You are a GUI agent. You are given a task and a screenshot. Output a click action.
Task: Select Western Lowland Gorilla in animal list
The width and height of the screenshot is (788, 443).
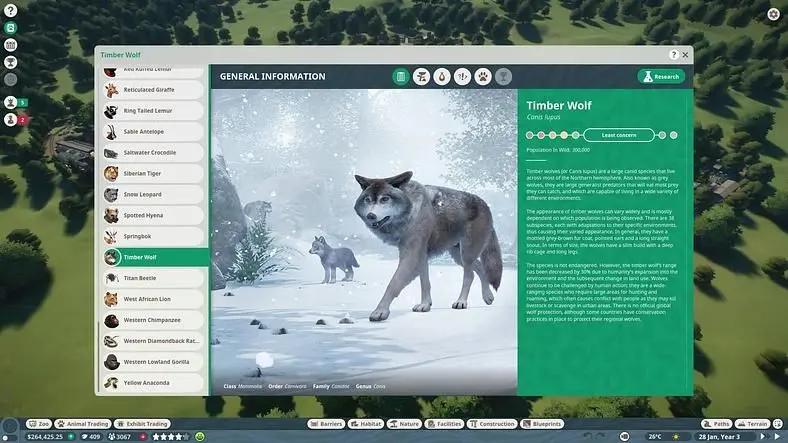click(x=153, y=362)
